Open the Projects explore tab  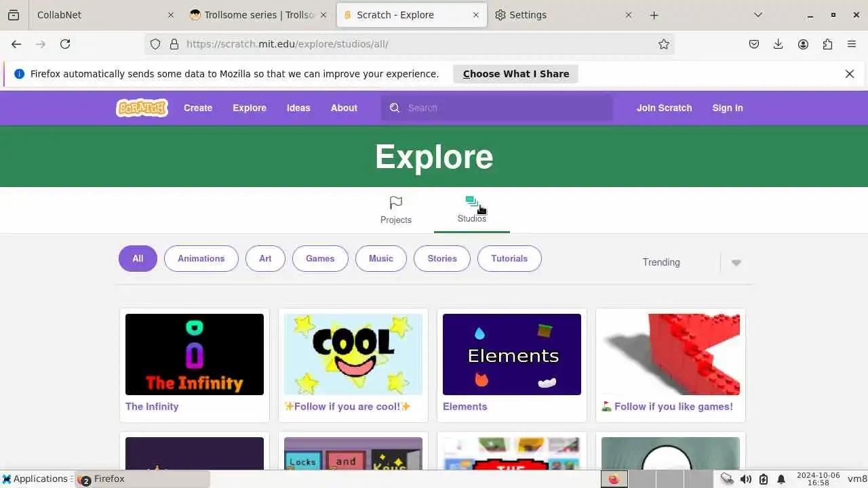click(396, 210)
